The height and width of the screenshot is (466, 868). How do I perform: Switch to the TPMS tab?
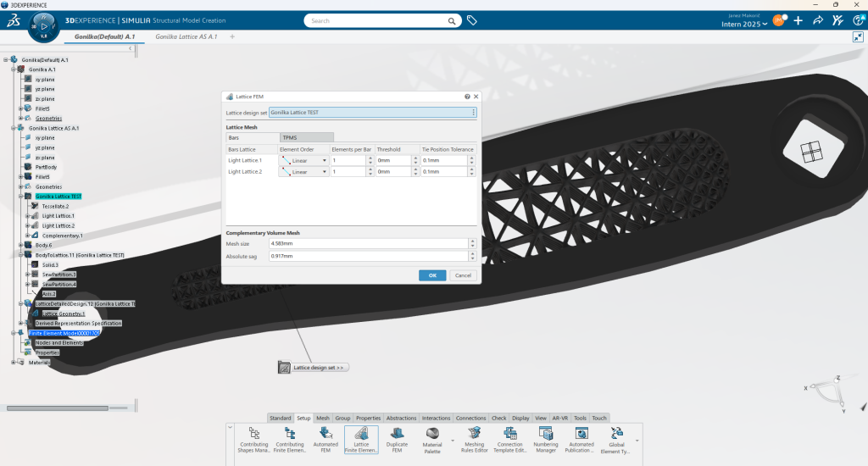(x=307, y=138)
